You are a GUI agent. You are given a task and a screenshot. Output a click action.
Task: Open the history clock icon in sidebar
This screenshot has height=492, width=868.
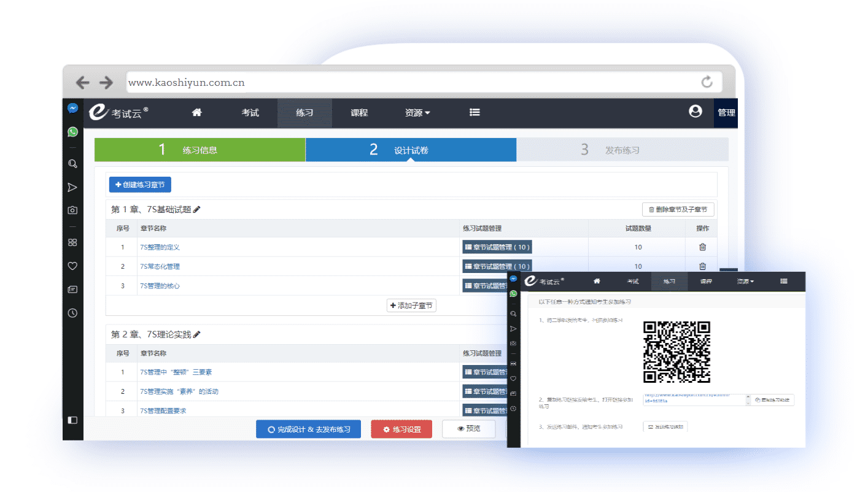72,313
